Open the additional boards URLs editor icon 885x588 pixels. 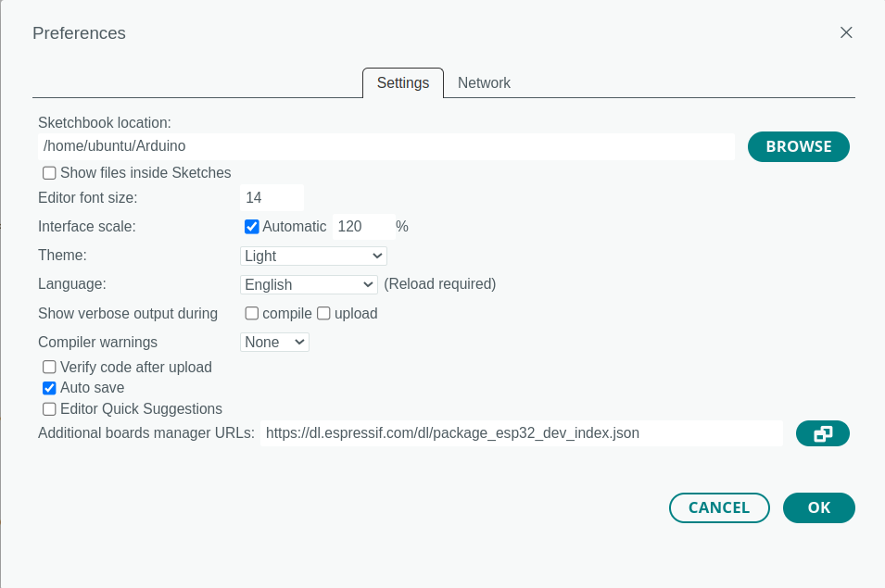pyautogui.click(x=822, y=433)
